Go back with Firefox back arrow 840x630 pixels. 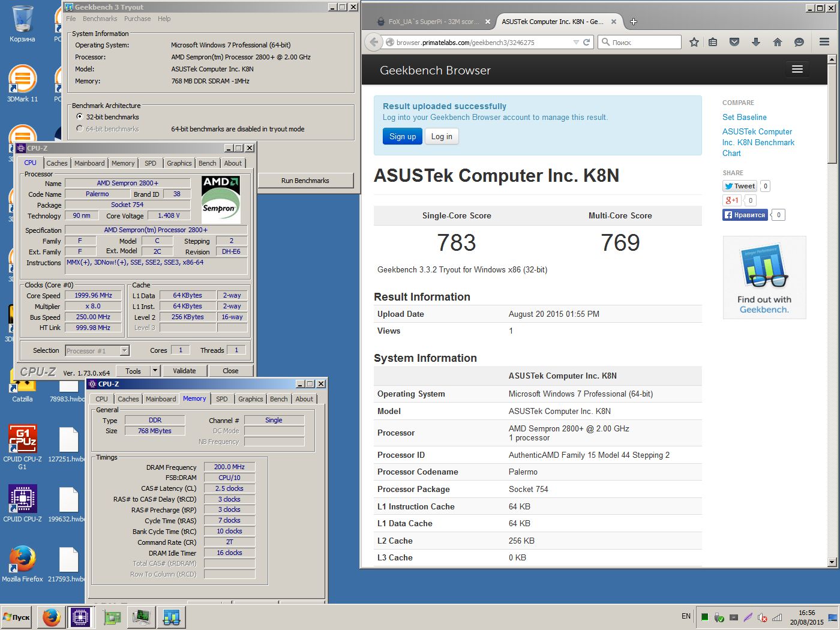click(374, 42)
